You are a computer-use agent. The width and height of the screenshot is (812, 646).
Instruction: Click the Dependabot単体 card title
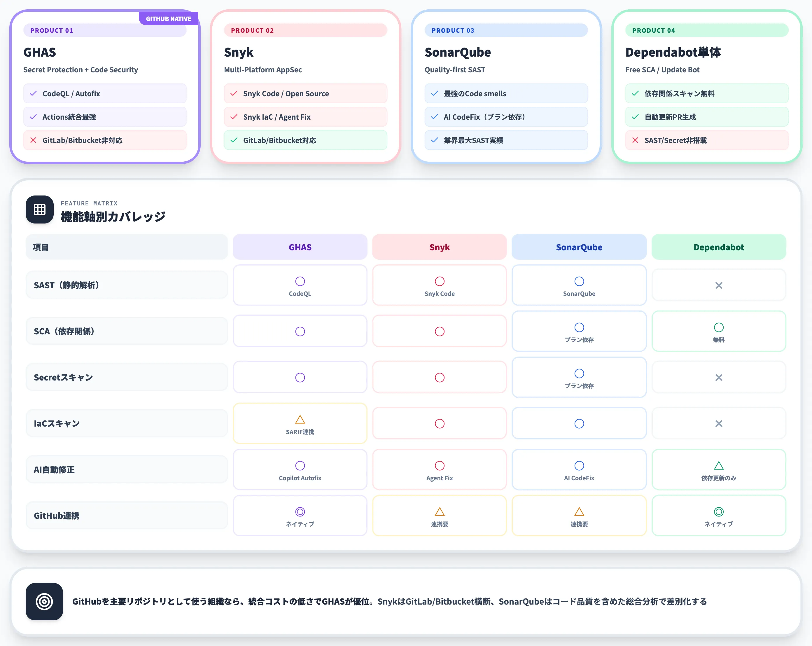pos(673,52)
